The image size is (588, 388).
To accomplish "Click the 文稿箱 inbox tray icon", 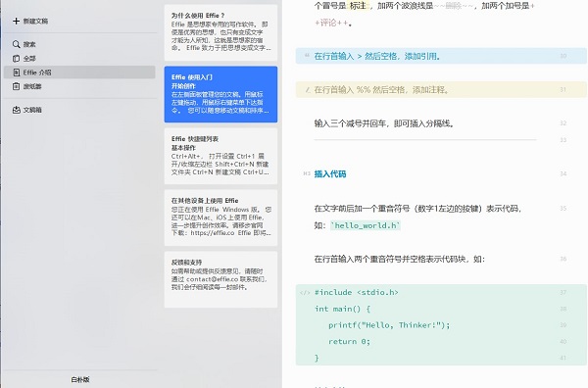I will pyautogui.click(x=16, y=110).
